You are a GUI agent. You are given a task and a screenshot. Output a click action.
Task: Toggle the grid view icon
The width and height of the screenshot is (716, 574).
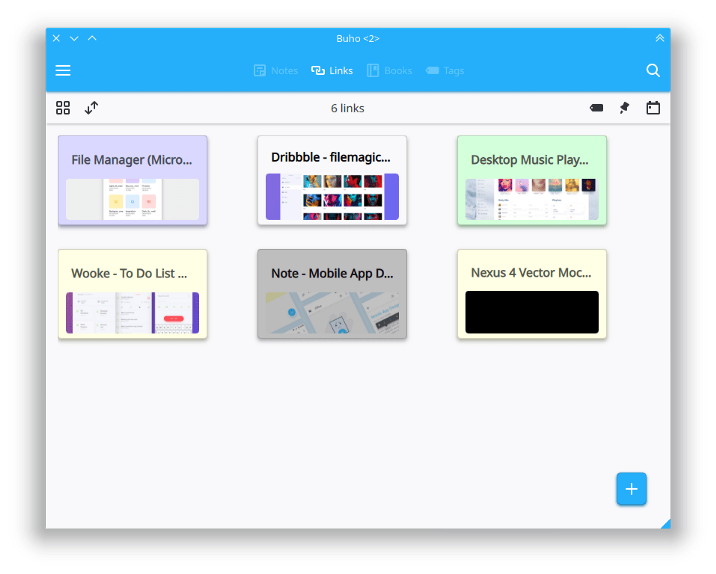pyautogui.click(x=63, y=108)
